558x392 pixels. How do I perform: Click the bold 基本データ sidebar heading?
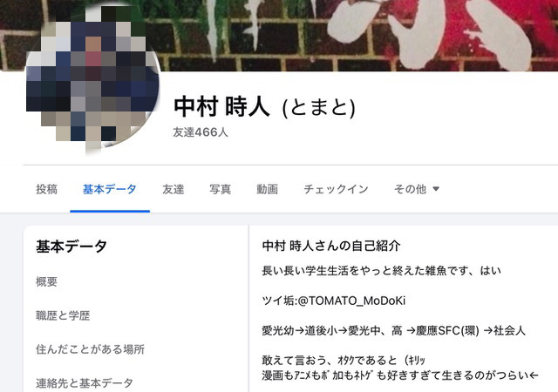(x=71, y=247)
